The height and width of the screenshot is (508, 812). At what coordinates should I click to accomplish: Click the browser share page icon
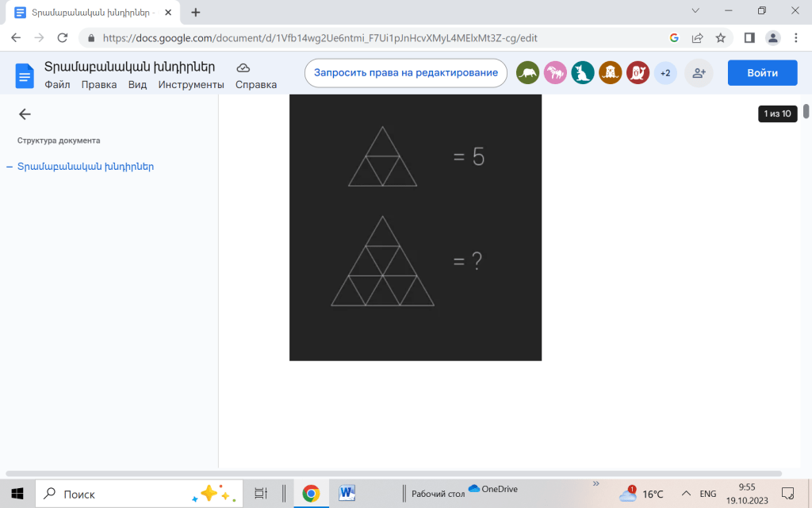point(697,37)
